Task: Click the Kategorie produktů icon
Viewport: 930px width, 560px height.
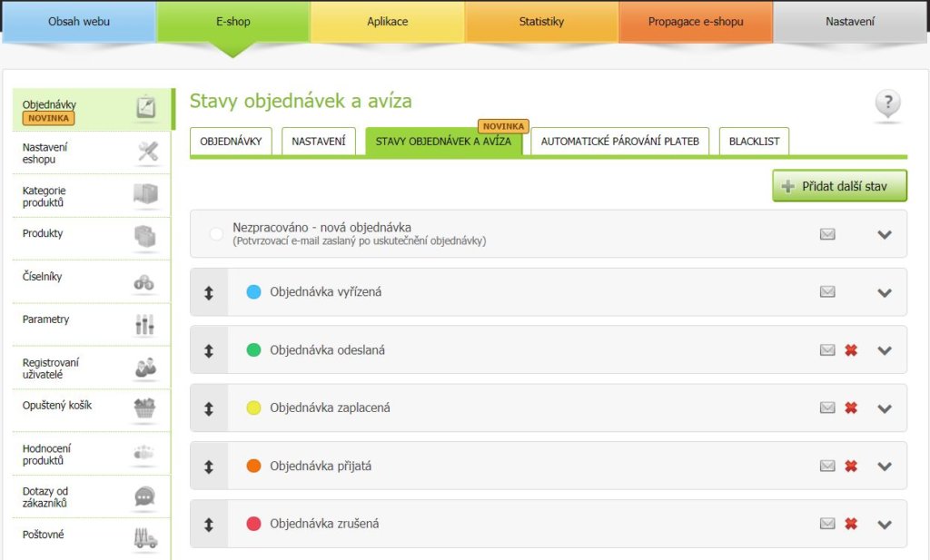Action: click(146, 194)
